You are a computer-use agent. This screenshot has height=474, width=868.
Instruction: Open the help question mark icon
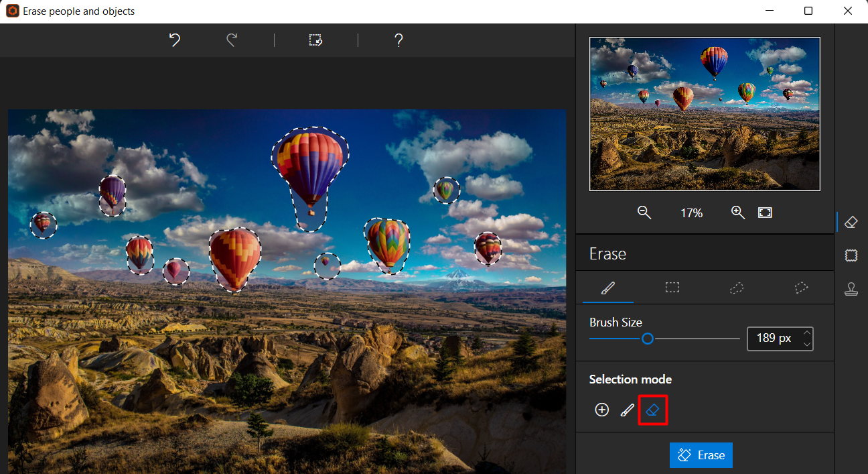click(399, 40)
